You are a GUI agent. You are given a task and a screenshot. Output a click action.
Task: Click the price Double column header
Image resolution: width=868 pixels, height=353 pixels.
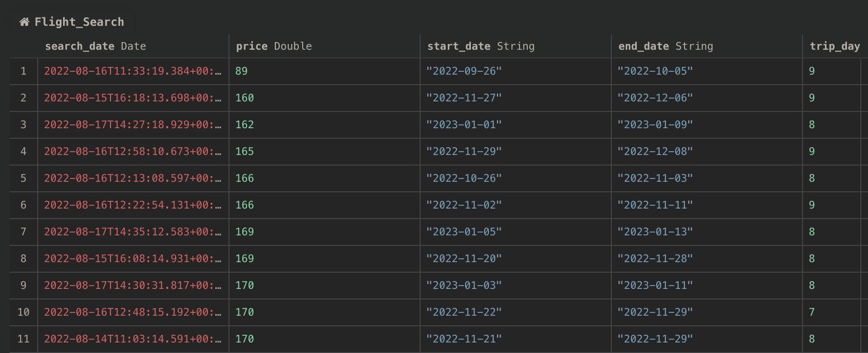coord(273,46)
